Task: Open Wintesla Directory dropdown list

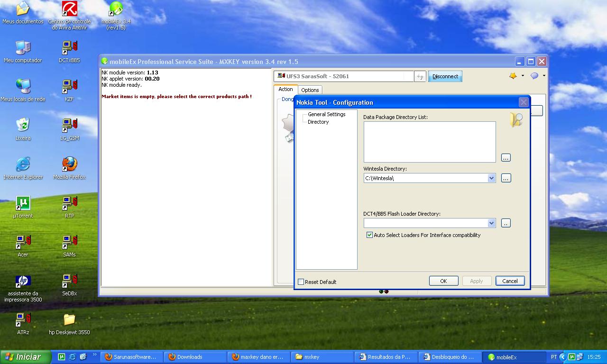Action: 491,178
